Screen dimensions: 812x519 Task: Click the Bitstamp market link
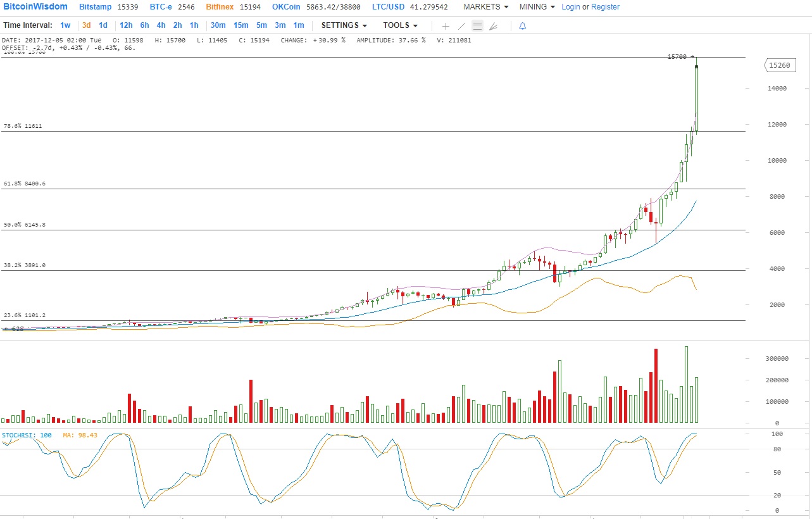[96, 7]
